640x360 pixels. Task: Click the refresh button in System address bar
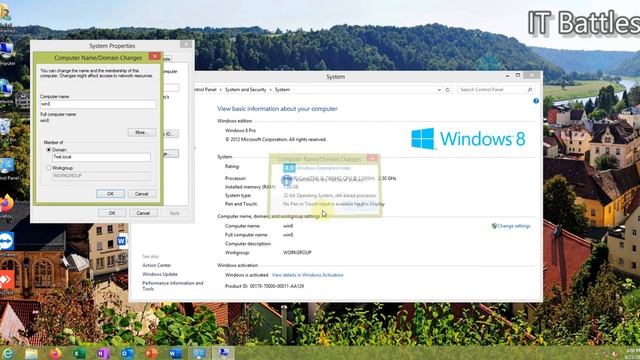tap(448, 89)
